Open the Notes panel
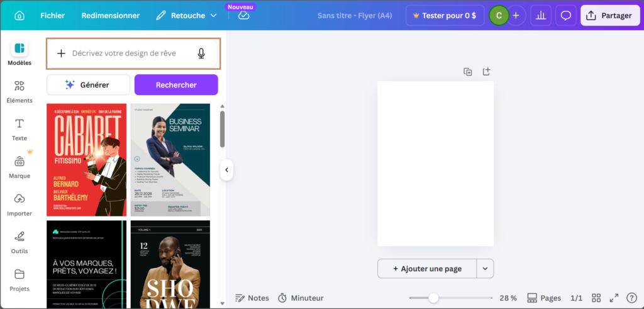 [x=252, y=298]
